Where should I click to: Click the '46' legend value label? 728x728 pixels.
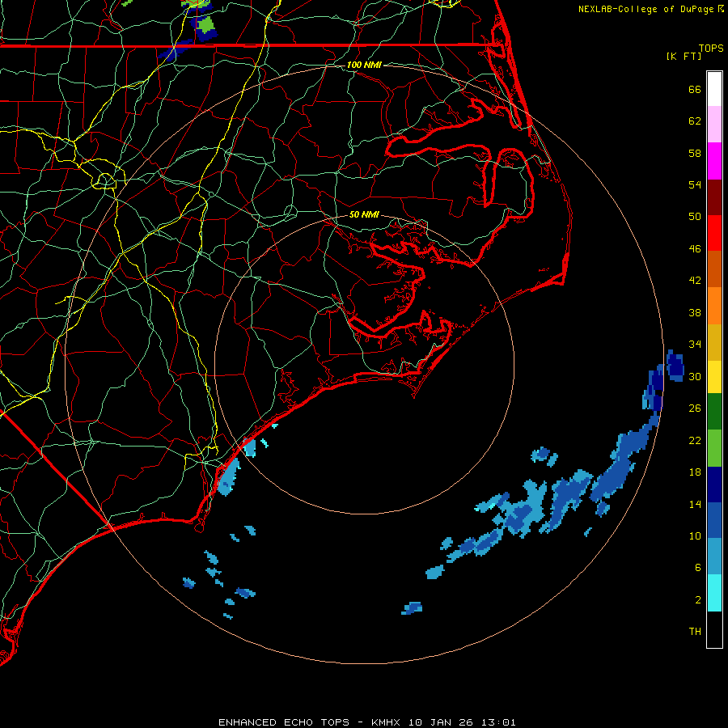click(695, 248)
